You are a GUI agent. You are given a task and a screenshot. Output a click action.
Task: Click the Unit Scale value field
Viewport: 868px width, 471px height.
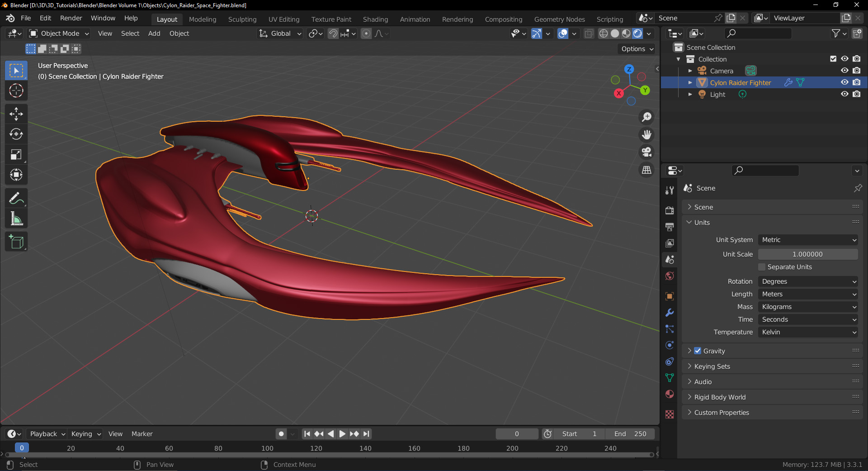click(808, 254)
